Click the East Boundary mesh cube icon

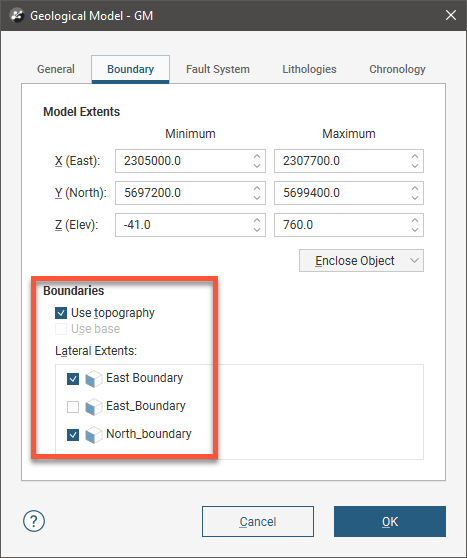94,379
